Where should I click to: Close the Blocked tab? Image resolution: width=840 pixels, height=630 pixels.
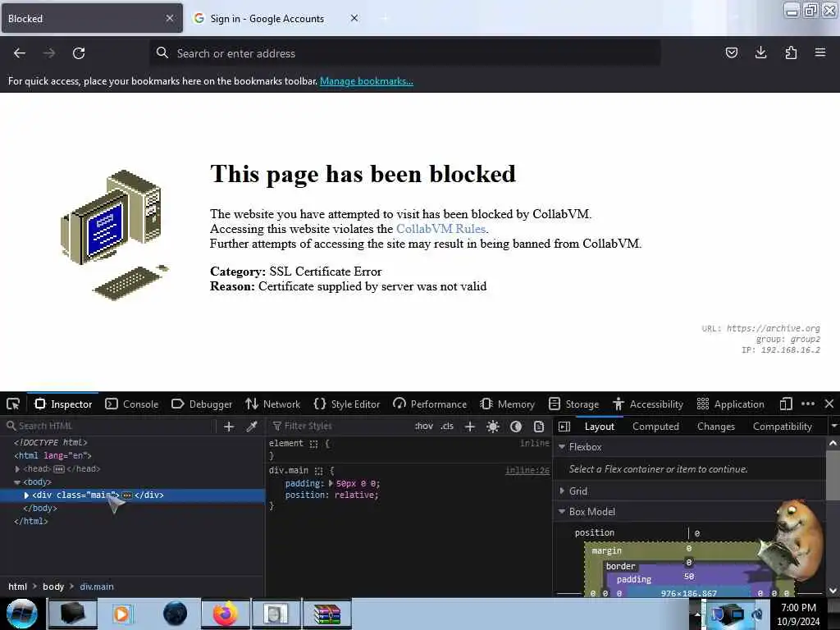pos(169,18)
